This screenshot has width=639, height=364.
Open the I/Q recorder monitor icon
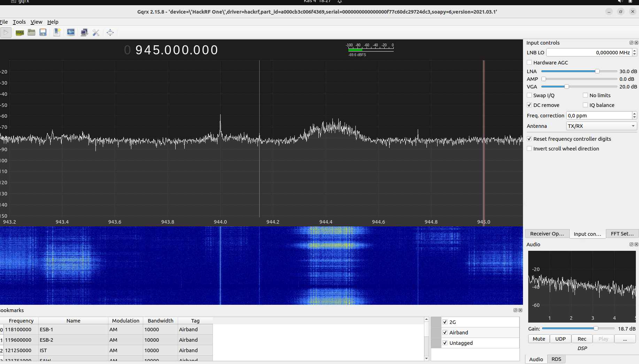point(71,32)
